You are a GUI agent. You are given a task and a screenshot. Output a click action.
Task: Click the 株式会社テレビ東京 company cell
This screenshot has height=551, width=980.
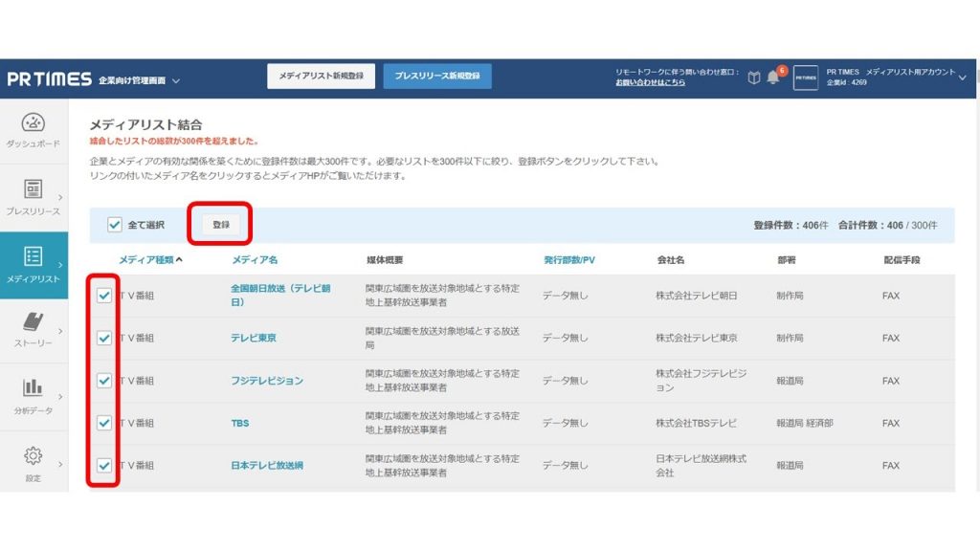pos(697,338)
